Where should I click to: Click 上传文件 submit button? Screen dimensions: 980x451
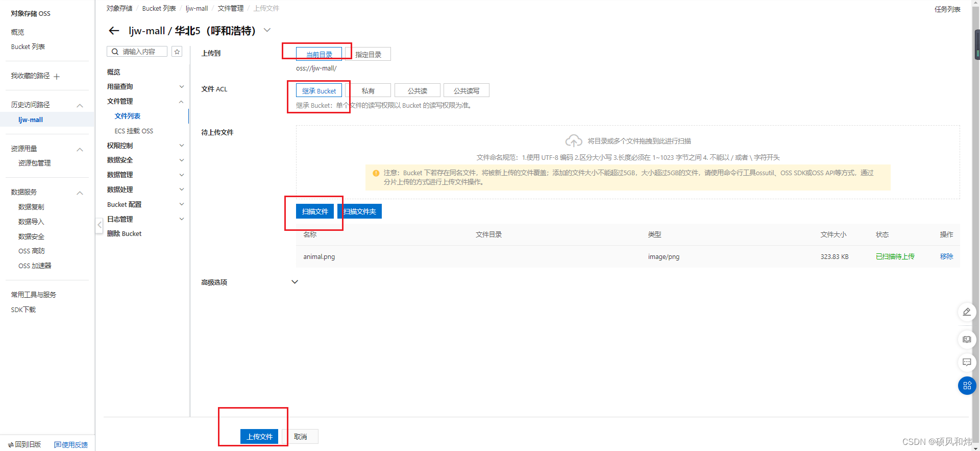pyautogui.click(x=259, y=437)
